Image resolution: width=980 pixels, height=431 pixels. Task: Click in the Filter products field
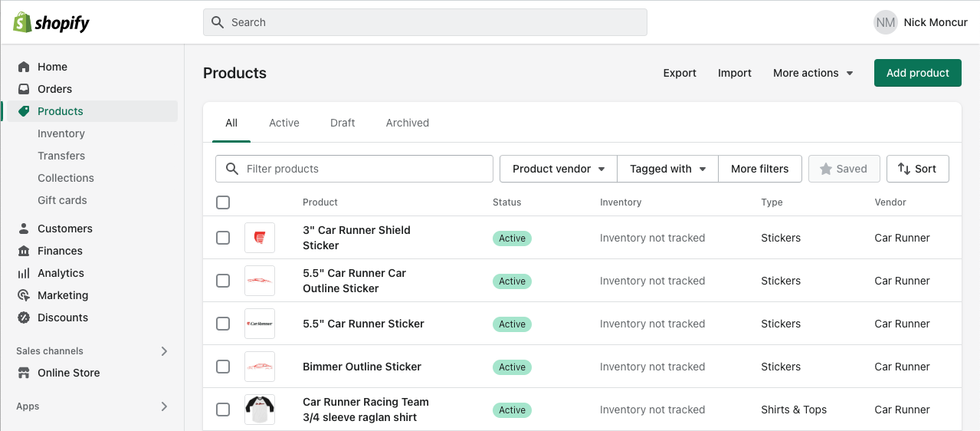354,169
